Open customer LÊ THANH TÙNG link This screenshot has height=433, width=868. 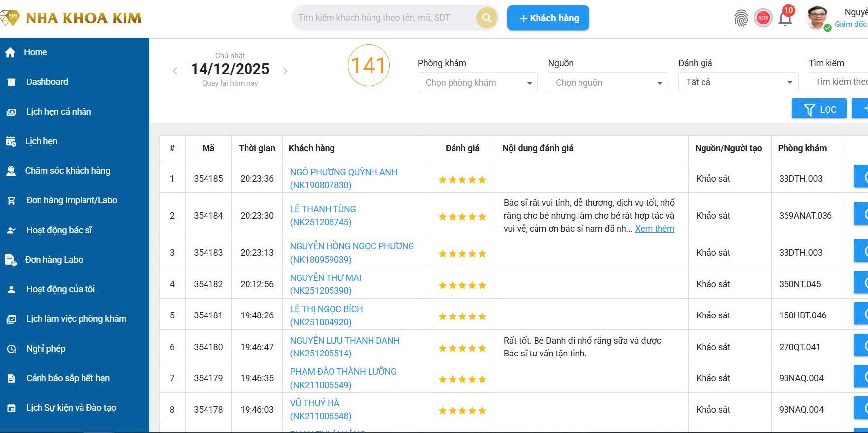click(x=323, y=209)
